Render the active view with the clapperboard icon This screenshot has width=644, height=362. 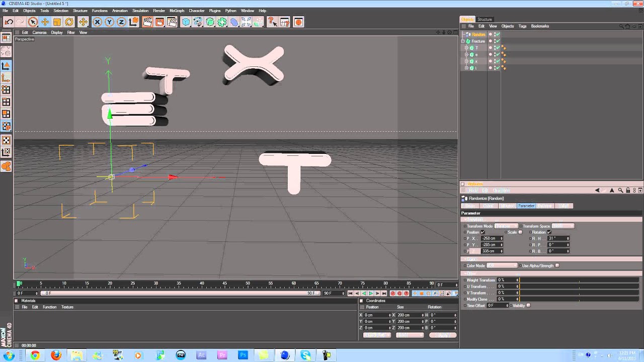147,22
